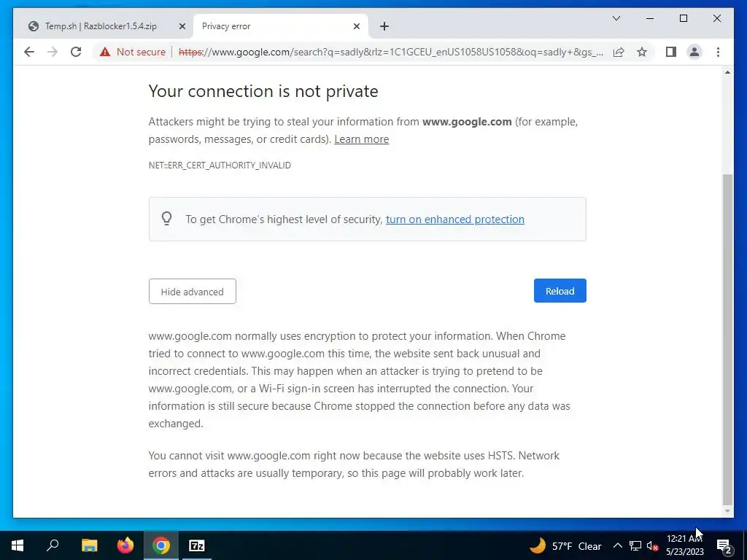
Task: Open the Learn more link
Action: coord(361,139)
